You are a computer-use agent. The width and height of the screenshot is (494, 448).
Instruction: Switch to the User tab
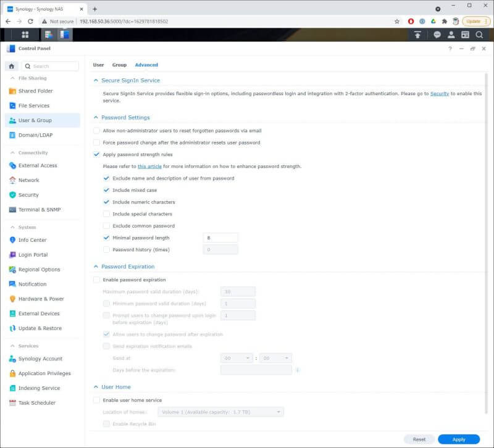[x=98, y=65]
